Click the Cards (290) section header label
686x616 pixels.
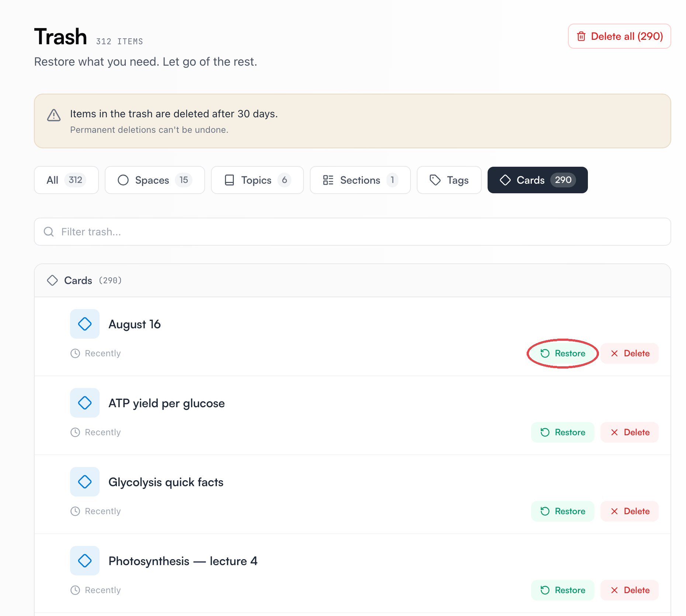[x=93, y=280]
